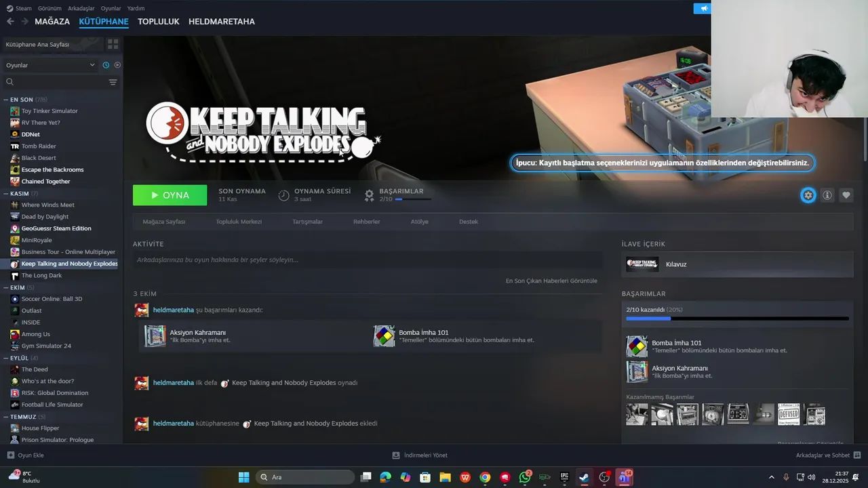Open Google Chrome from taskbar

tap(485, 477)
